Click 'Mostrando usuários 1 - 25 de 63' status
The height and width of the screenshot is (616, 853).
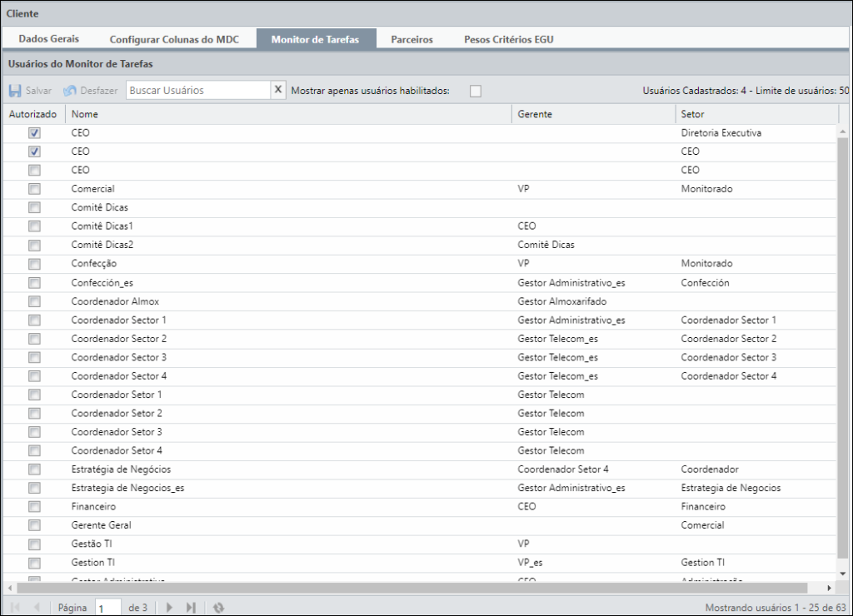coord(776,608)
